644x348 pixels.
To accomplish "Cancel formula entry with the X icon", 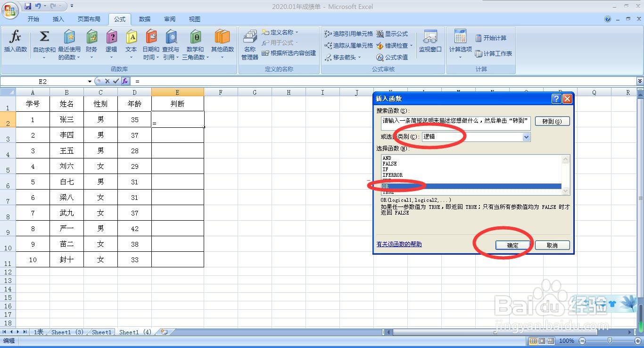I will click(107, 81).
